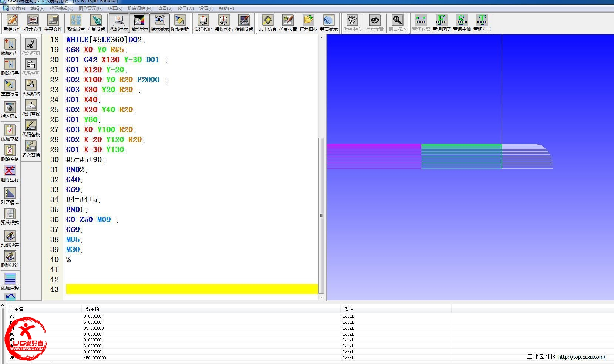Viewport: 614px width, 364px height.
Task: Open 传输设置 transmission settings
Action: [x=244, y=23]
